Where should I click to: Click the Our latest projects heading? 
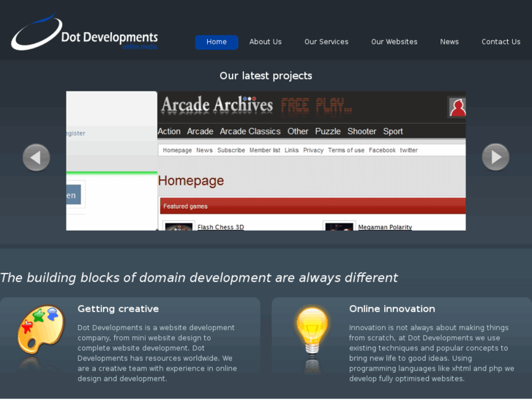pyautogui.click(x=266, y=75)
